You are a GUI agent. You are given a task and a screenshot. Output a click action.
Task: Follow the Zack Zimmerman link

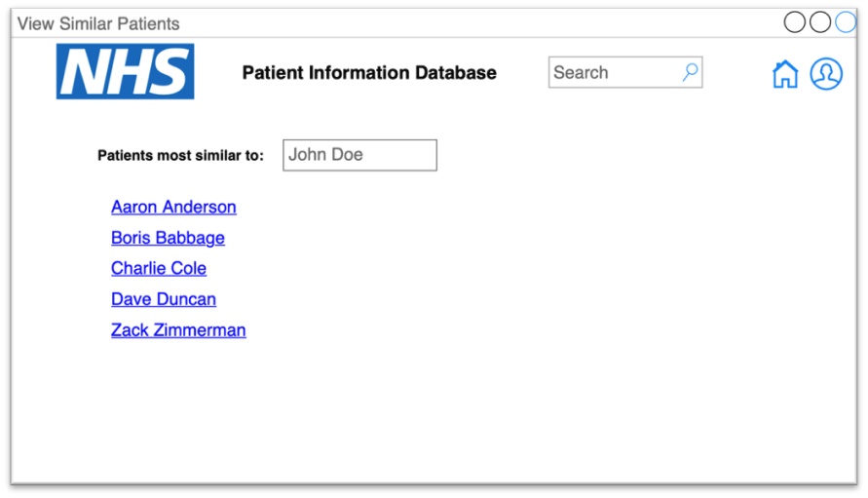tap(178, 330)
